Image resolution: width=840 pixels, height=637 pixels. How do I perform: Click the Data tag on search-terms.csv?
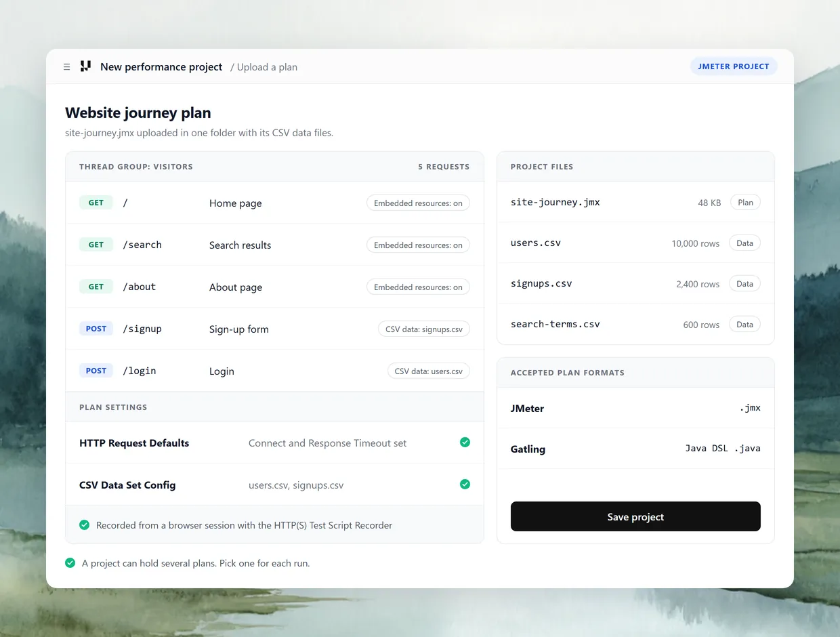click(x=744, y=325)
